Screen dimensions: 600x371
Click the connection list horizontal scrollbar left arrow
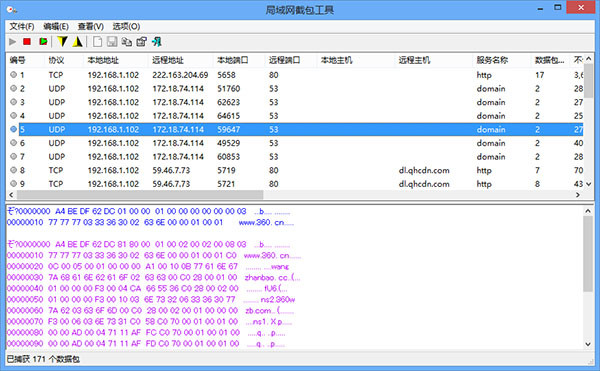click(11, 195)
